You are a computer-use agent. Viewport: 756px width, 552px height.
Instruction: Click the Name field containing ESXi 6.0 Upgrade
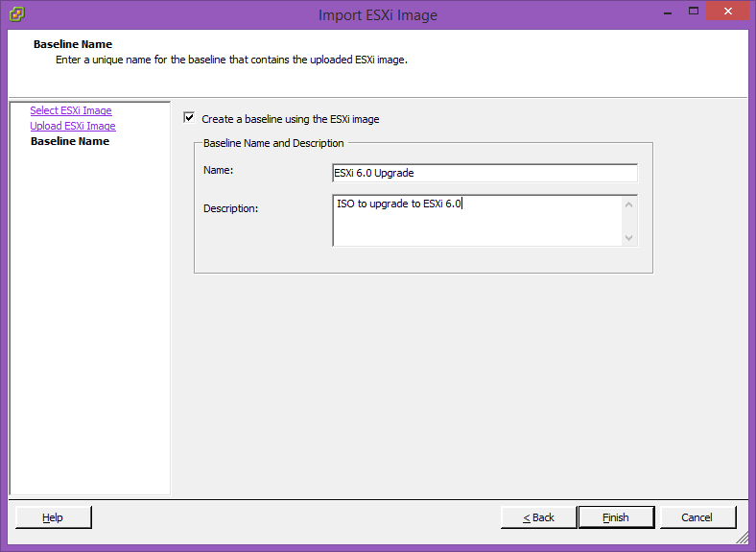(484, 173)
